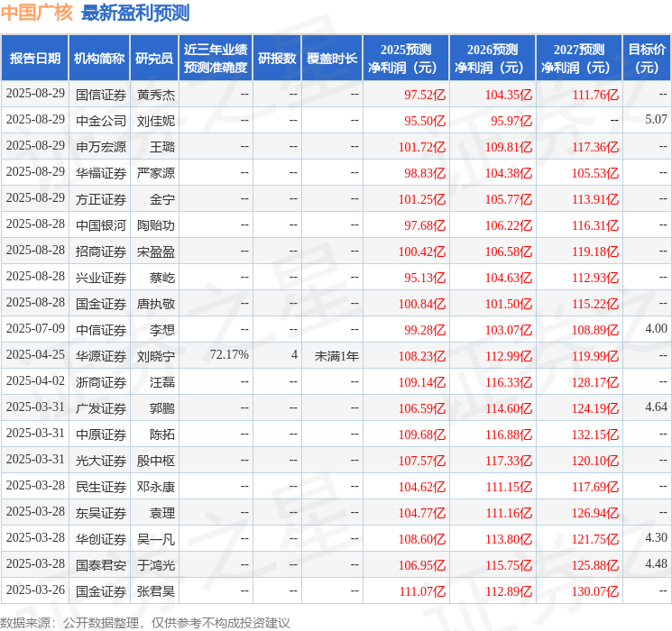Click 126.94亿 in the 东吴证券 row
672x631 pixels.
pos(595,512)
